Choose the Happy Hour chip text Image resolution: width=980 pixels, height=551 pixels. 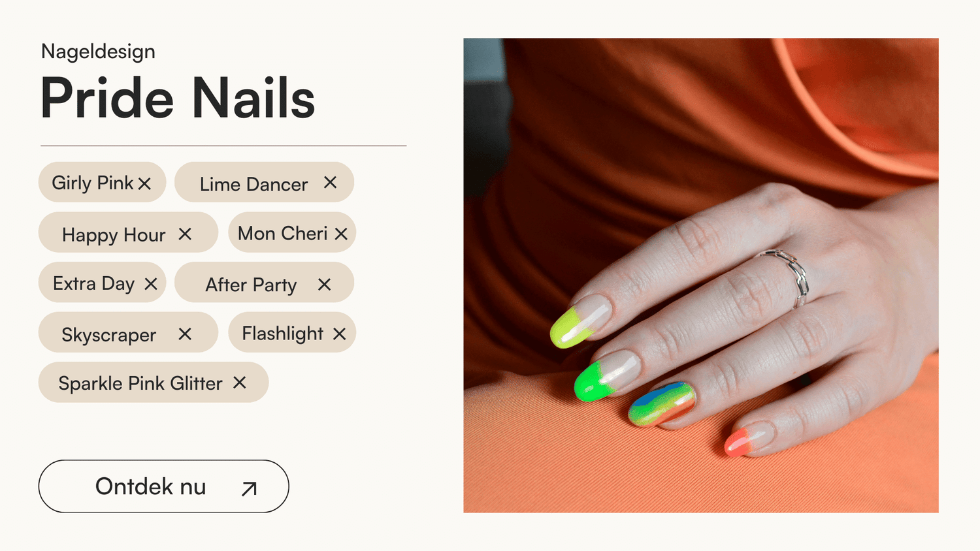(114, 235)
